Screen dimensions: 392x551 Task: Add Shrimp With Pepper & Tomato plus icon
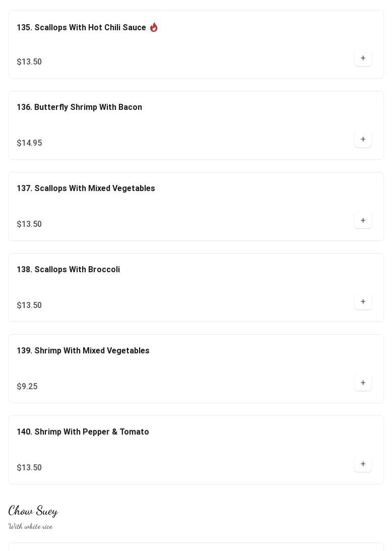363,464
